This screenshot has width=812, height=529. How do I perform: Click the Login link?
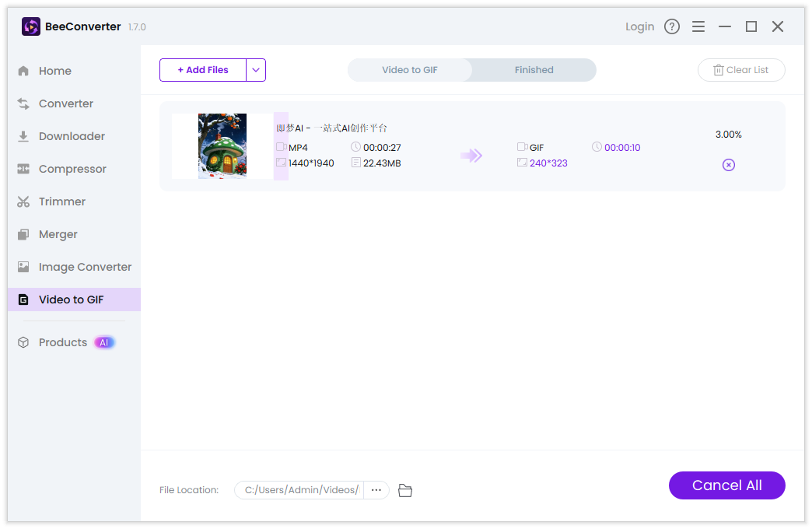pyautogui.click(x=639, y=26)
